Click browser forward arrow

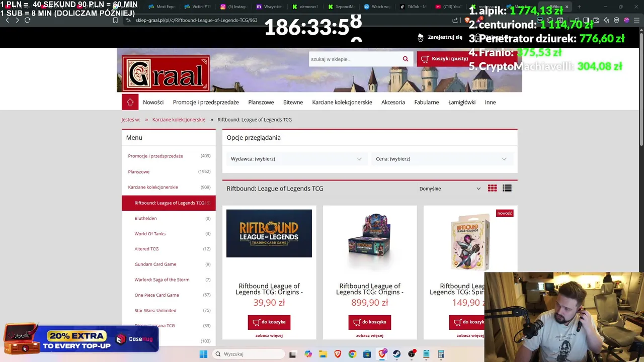(x=17, y=20)
